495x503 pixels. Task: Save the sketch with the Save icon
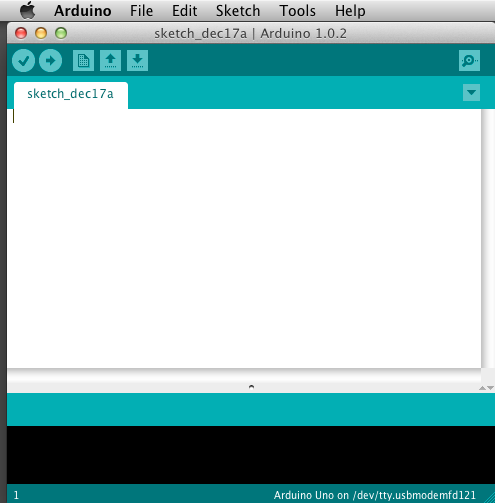pos(137,61)
